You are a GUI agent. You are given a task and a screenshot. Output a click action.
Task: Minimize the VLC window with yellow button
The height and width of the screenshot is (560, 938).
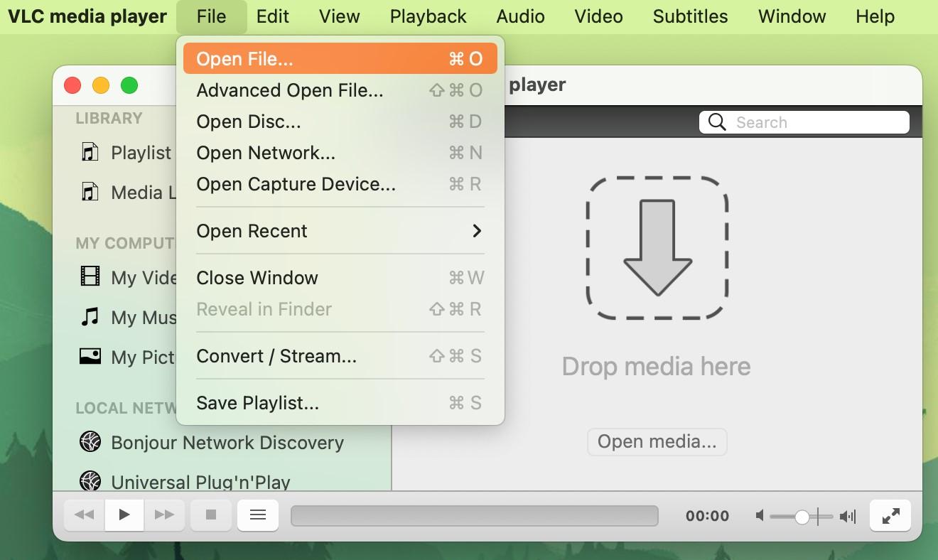click(x=101, y=85)
